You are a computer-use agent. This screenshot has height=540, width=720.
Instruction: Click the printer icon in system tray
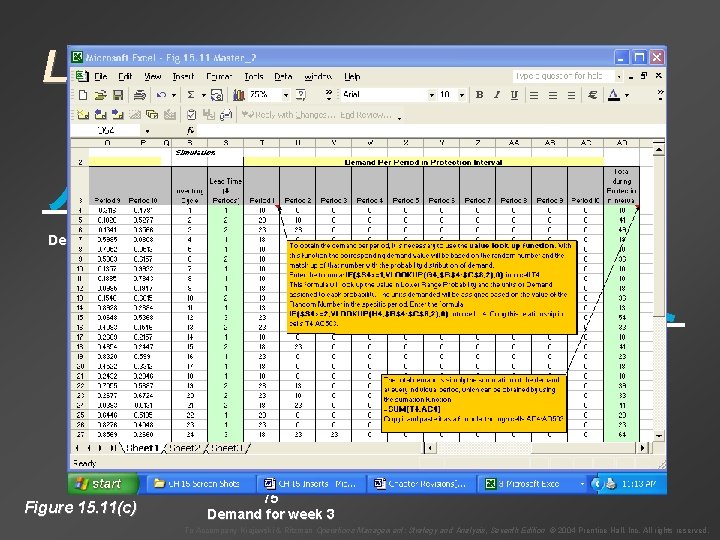pyautogui.click(x=611, y=484)
